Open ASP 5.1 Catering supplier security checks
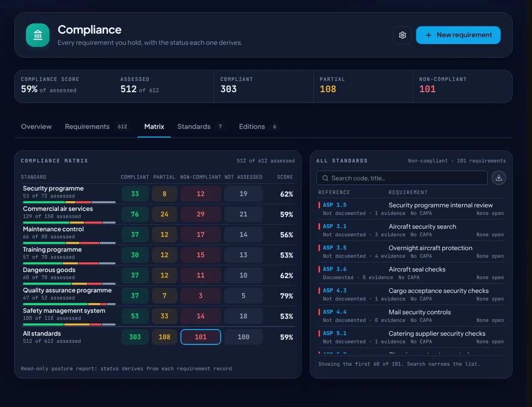Viewport: 532px width, 407px height. click(411, 337)
